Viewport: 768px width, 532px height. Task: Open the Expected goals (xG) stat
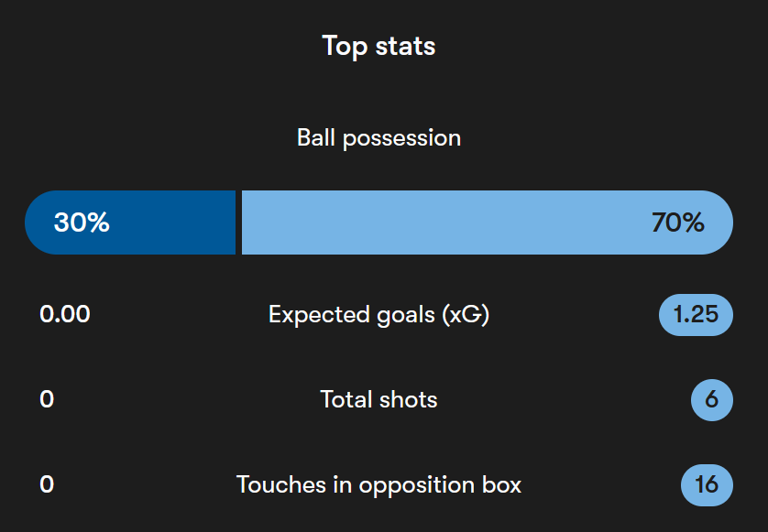coord(379,315)
